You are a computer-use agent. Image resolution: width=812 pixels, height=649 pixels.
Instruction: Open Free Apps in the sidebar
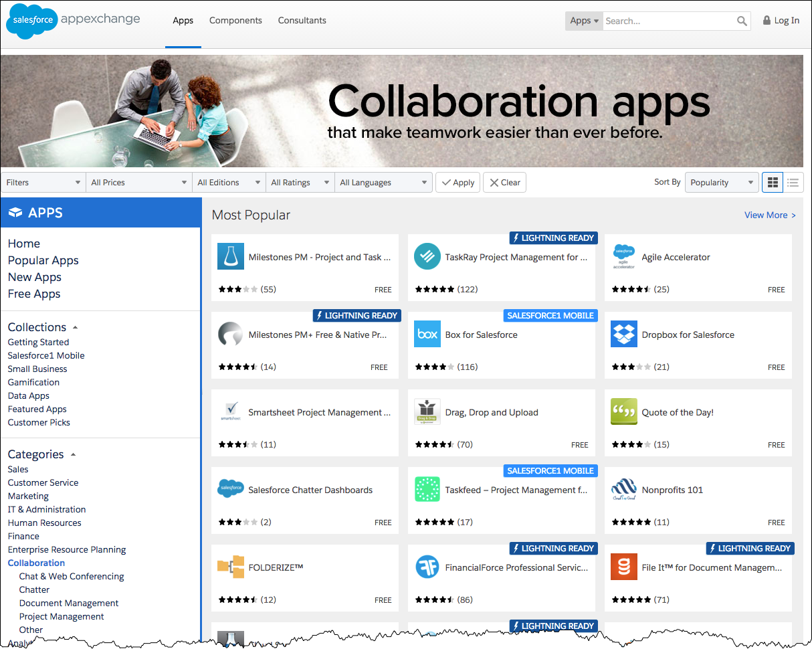coord(34,294)
